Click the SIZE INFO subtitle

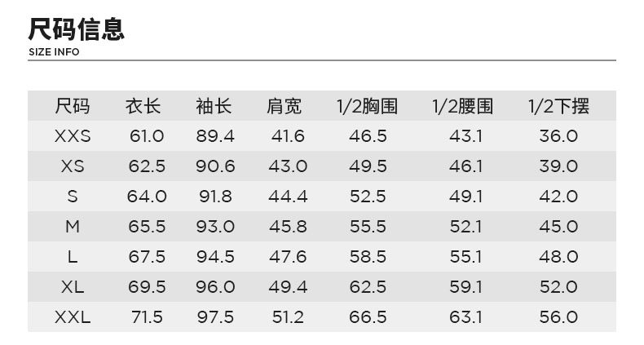(54, 52)
